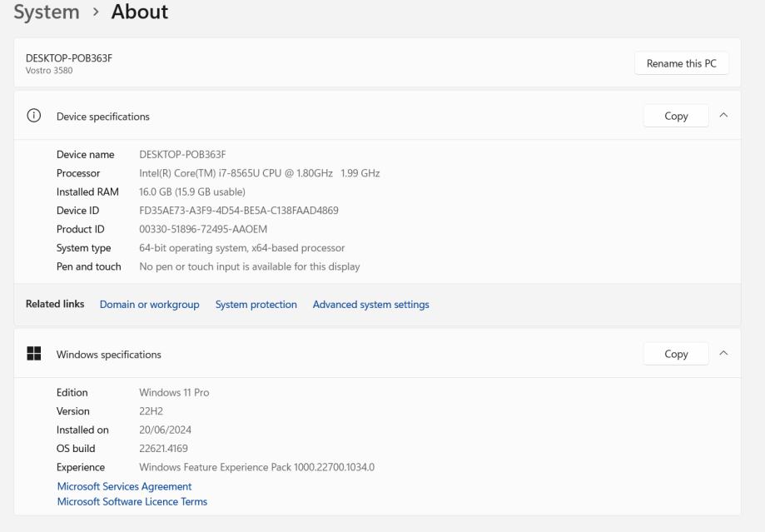The width and height of the screenshot is (765, 532).
Task: Click the Windows 11 Pro edition text
Action: pyautogui.click(x=174, y=392)
